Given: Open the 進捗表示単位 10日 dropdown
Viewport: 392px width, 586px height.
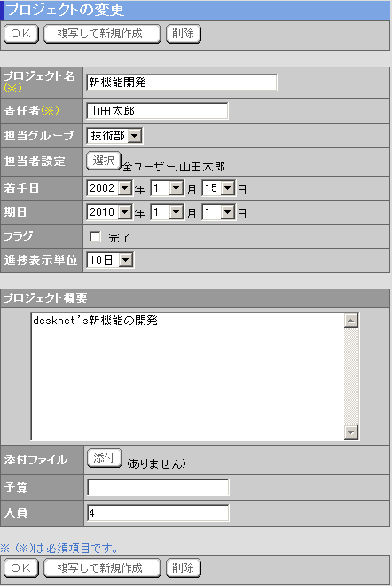Looking at the screenshot, I should click(x=110, y=260).
